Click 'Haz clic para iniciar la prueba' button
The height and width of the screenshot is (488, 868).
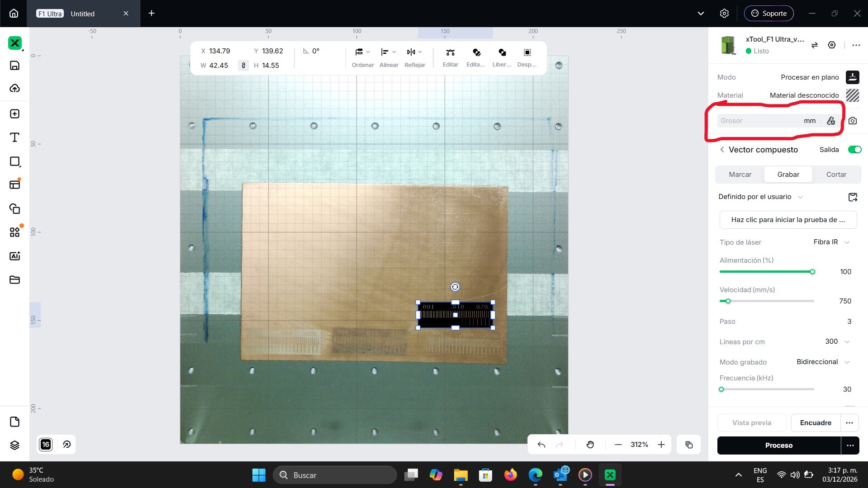(788, 220)
